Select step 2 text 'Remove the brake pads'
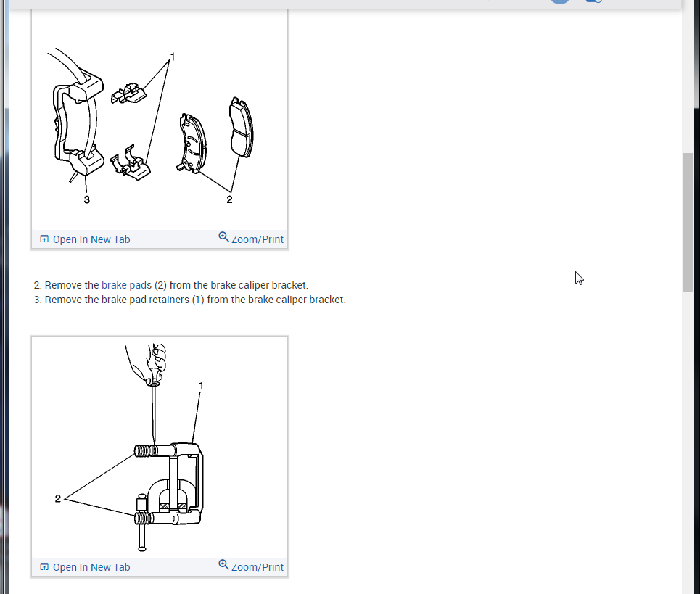The height and width of the screenshot is (594, 700). 98,285
